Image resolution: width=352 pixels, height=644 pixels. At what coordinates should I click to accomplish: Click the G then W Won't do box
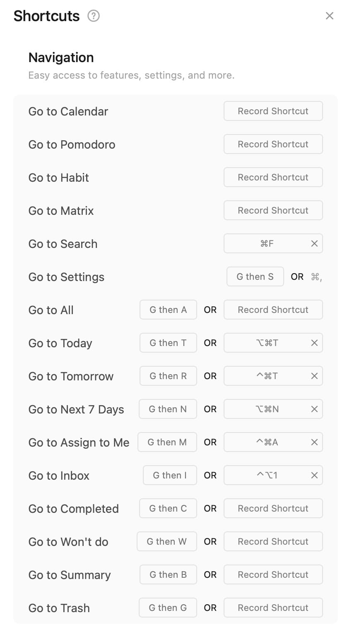166,542
